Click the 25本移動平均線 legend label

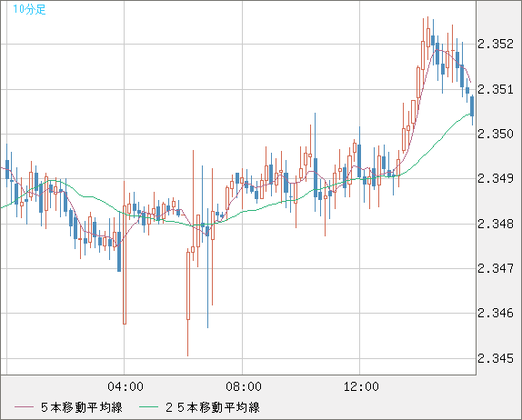[x=213, y=407]
